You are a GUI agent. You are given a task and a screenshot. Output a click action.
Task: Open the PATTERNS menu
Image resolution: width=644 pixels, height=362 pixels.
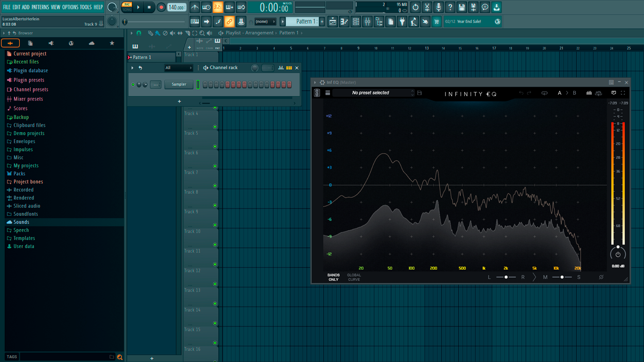pos(40,7)
